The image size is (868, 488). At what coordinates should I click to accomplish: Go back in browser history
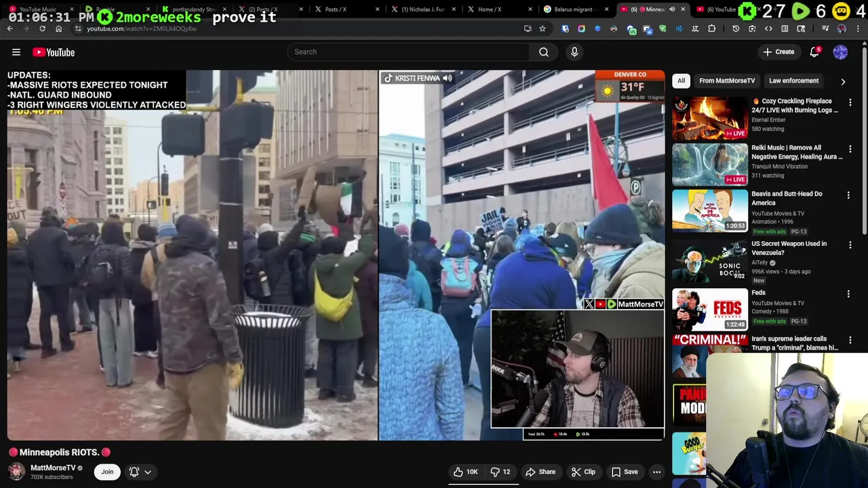tap(9, 28)
